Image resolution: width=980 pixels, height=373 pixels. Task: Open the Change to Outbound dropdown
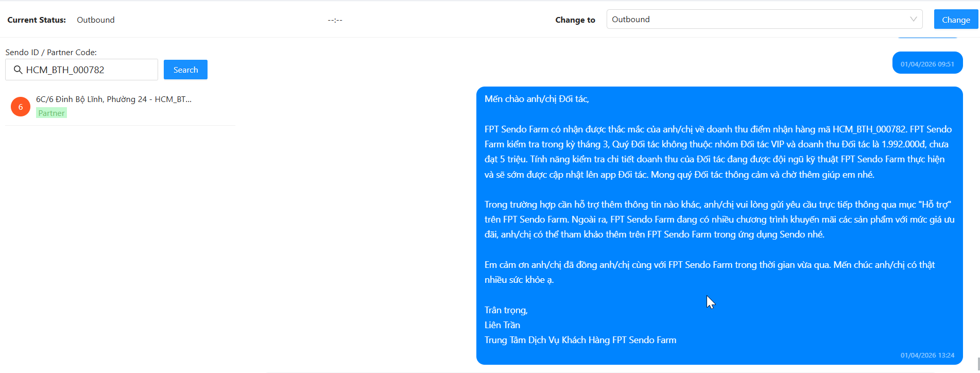[764, 19]
